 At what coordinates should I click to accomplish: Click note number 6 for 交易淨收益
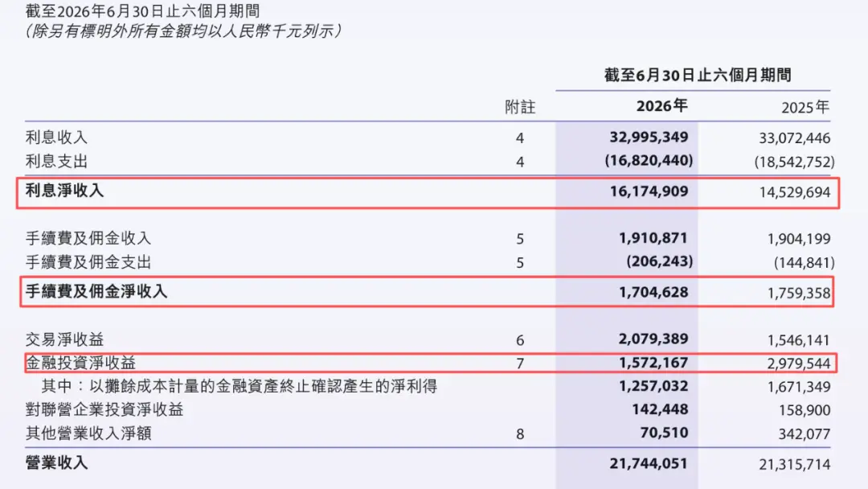520,340
